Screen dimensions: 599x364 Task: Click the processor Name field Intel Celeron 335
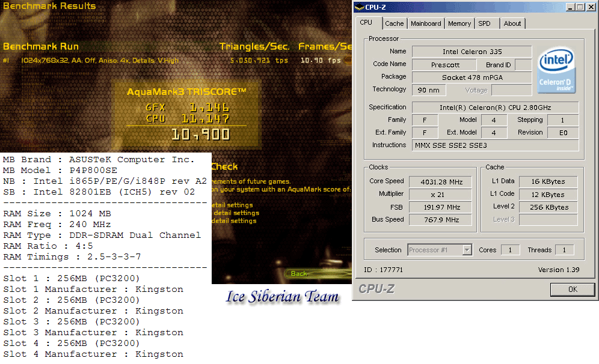click(472, 52)
